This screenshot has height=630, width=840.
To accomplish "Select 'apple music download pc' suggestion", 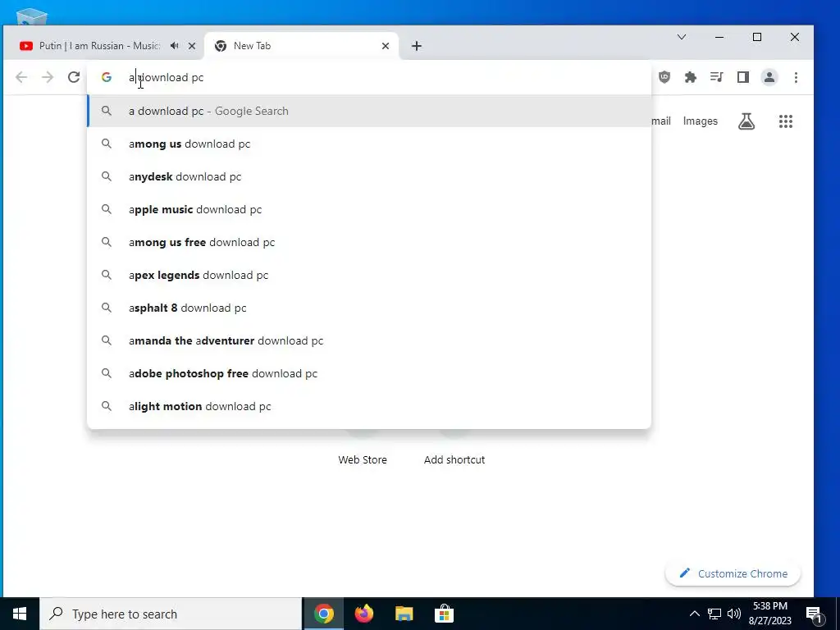I will [x=369, y=209].
